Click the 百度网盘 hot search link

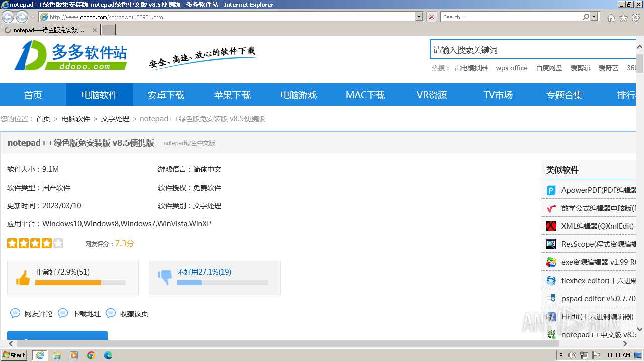pyautogui.click(x=549, y=68)
